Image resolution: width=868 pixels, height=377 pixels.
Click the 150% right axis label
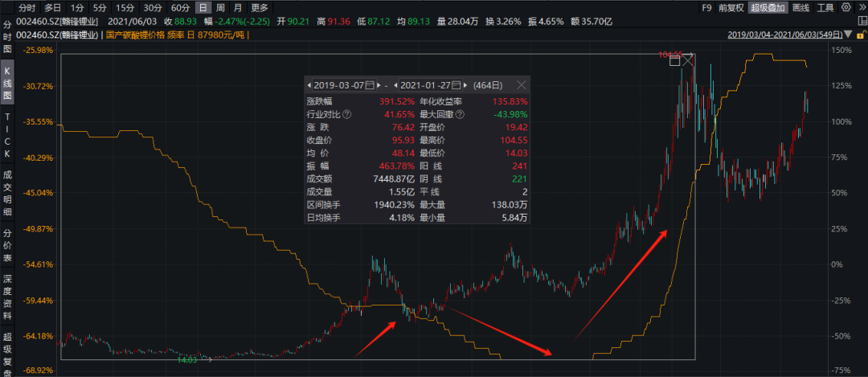pos(841,51)
